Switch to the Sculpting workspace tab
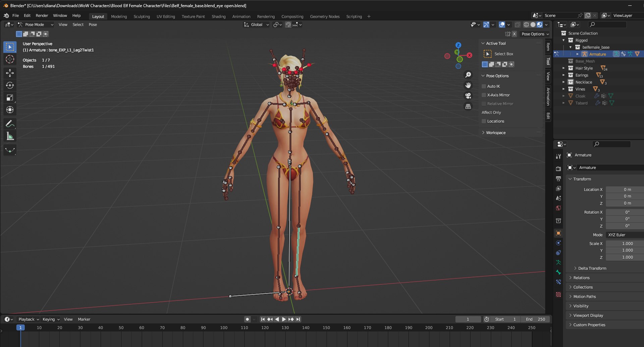Viewport: 644px width, 347px height. coord(142,16)
